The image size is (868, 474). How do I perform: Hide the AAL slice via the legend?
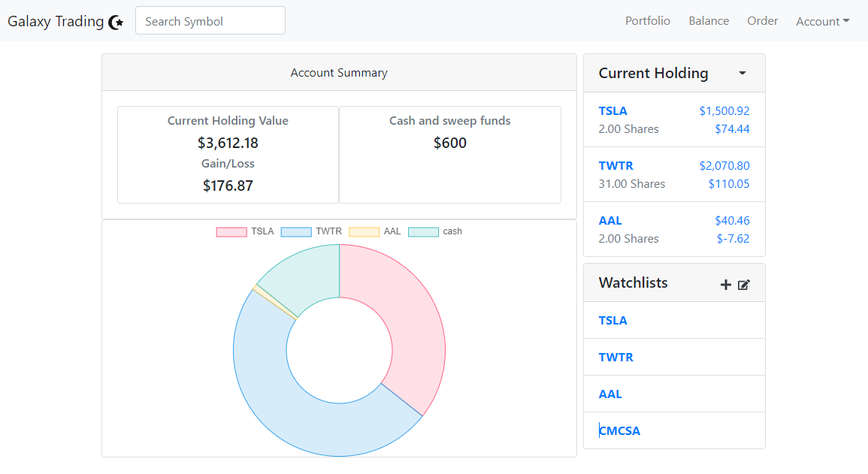[x=392, y=231]
